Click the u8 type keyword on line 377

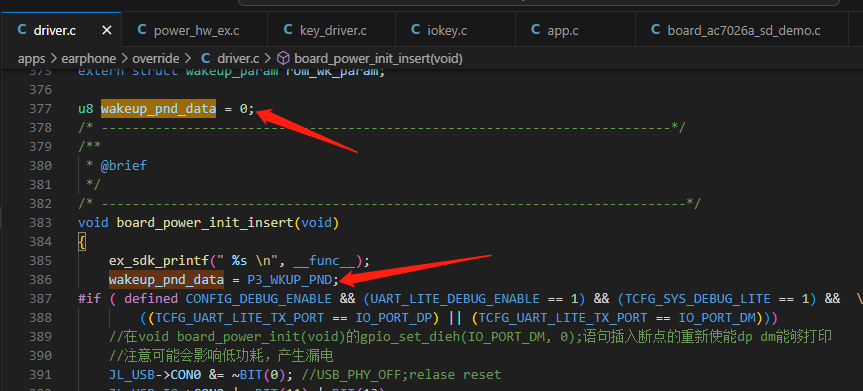pyautogui.click(x=85, y=109)
